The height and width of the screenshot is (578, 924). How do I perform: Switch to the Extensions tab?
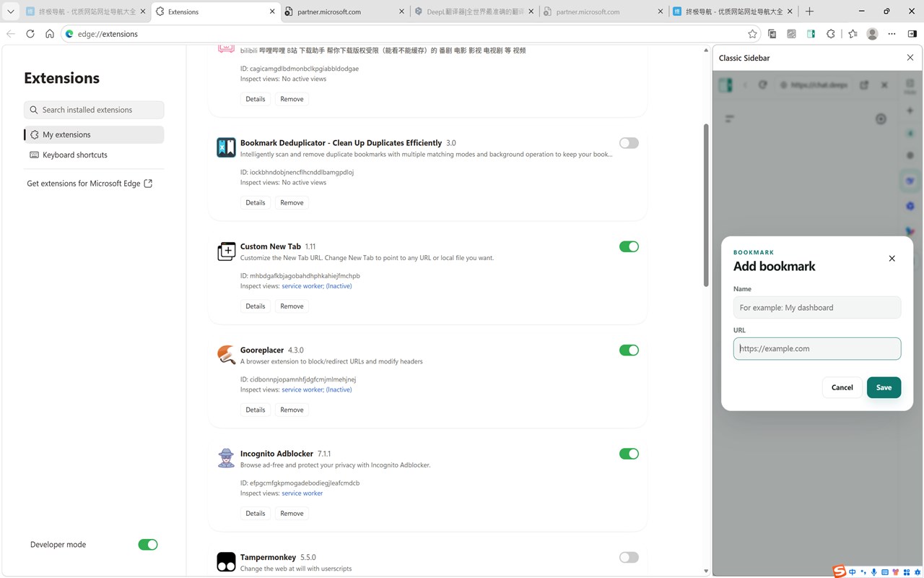click(x=216, y=12)
